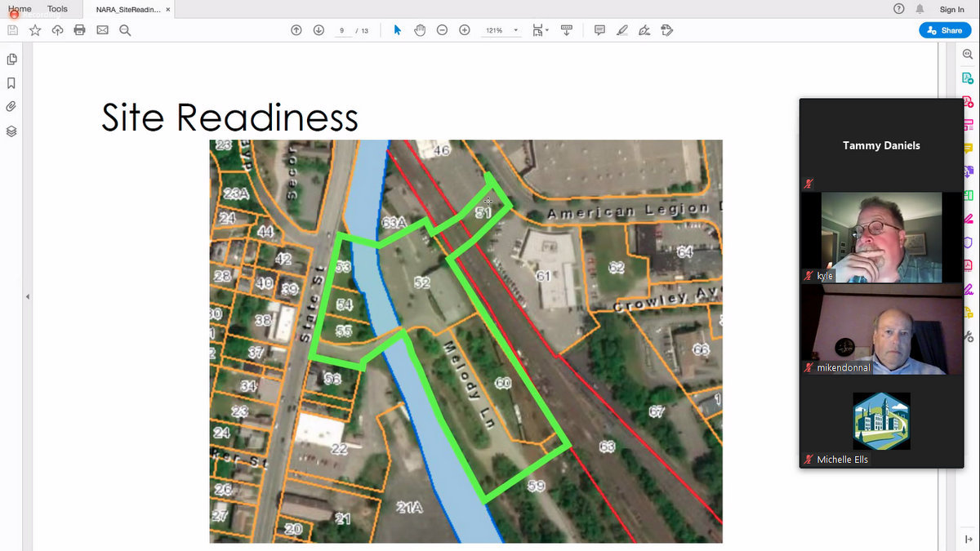The height and width of the screenshot is (551, 980).
Task: Open the find text magnifier
Action: coord(125,30)
